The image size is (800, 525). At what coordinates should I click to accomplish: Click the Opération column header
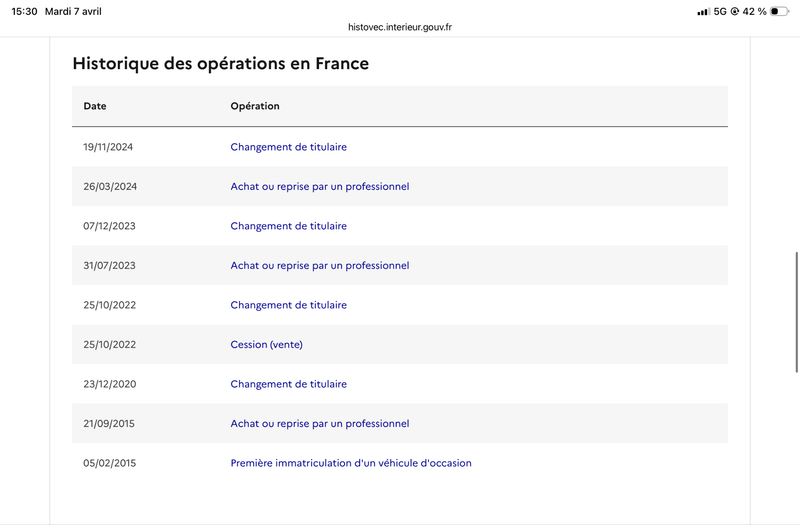(x=255, y=106)
